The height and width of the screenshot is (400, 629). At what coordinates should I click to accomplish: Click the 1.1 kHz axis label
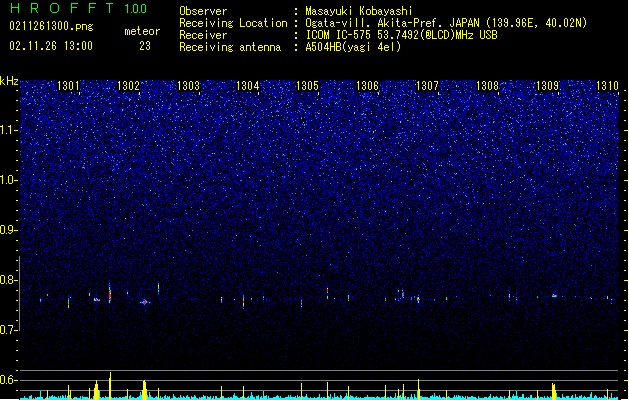pyautogui.click(x=8, y=130)
